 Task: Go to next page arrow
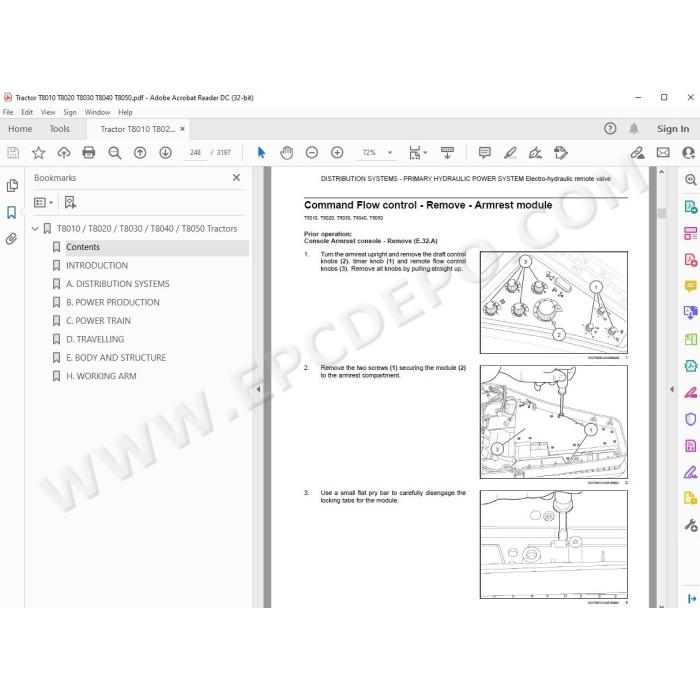[165, 153]
